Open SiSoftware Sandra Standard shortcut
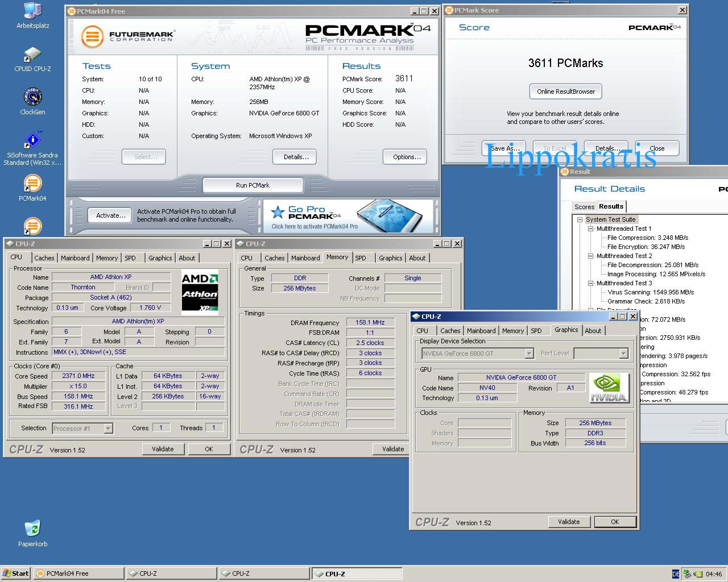 [x=32, y=149]
